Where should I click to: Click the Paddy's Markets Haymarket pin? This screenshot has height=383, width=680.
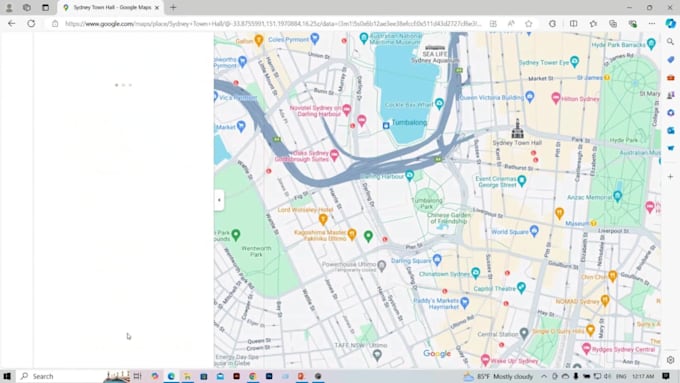[x=465, y=302]
